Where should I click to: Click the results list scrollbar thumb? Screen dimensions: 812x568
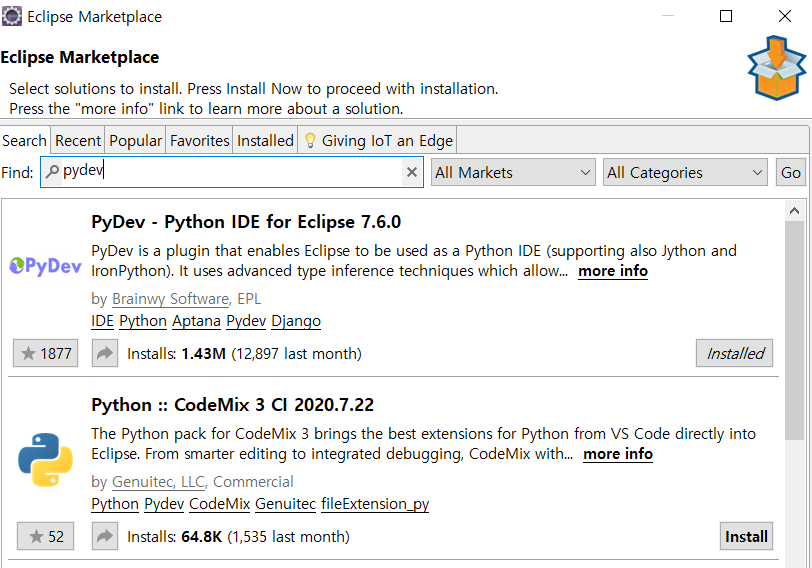794,330
